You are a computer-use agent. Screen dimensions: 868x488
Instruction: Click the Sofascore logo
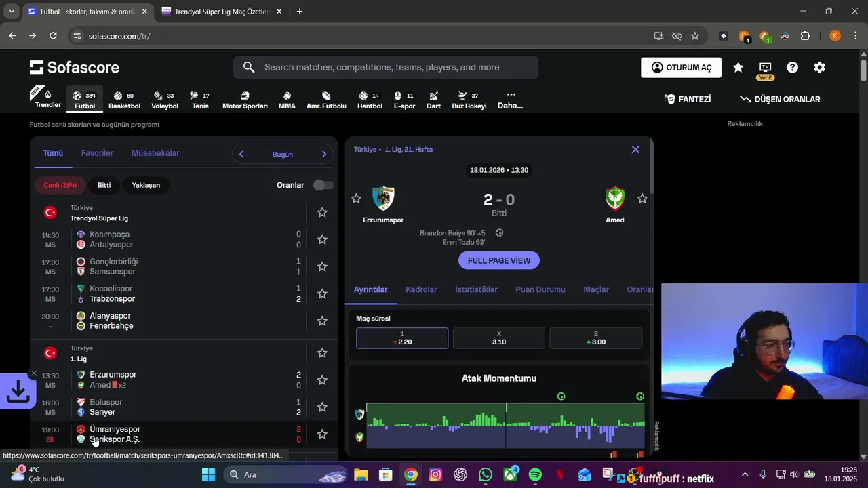tap(75, 67)
